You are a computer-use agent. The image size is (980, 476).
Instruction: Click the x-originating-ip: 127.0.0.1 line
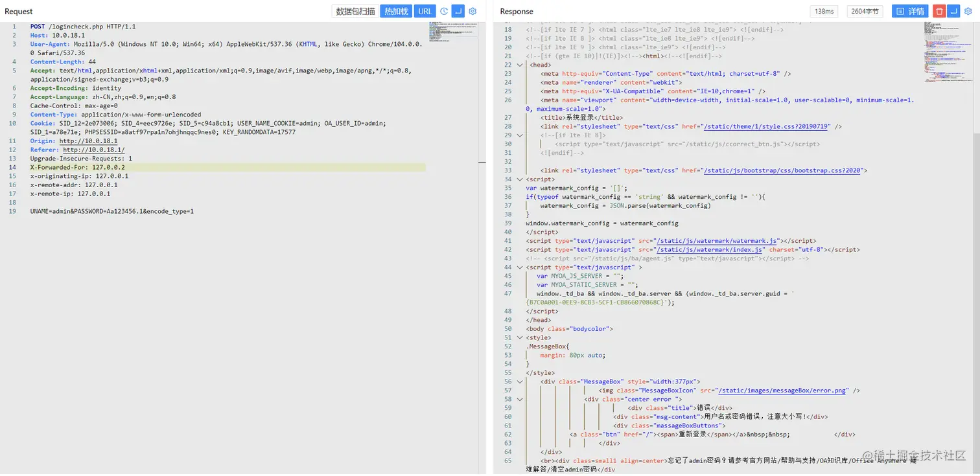(79, 176)
